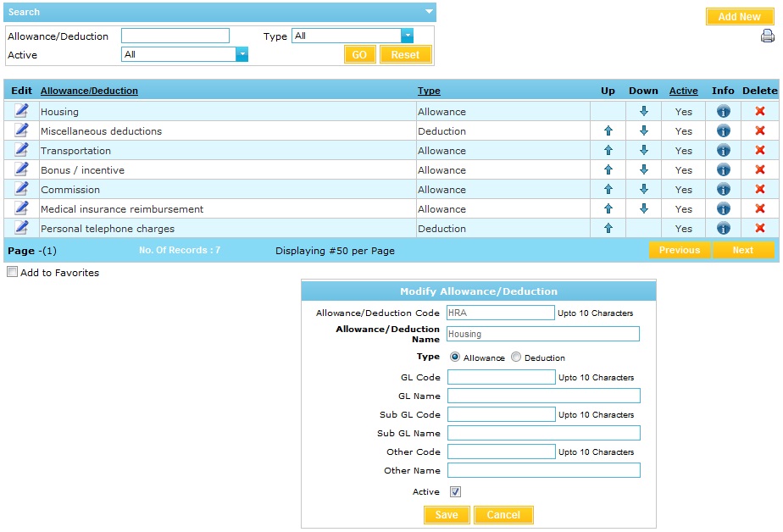Image resolution: width=783 pixels, height=532 pixels.
Task: Click the Other Name input
Action: tap(544, 470)
